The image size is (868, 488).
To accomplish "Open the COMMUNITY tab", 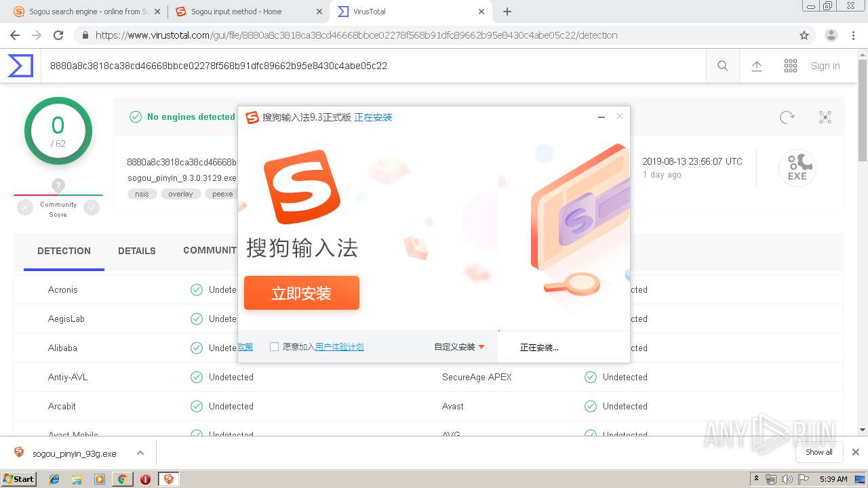I will tap(210, 250).
